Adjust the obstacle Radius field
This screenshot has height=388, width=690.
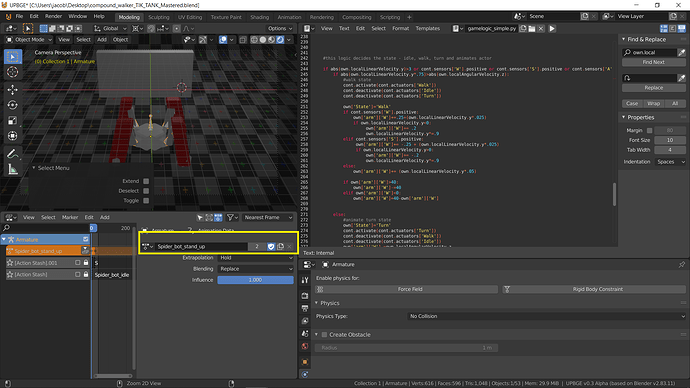point(407,348)
